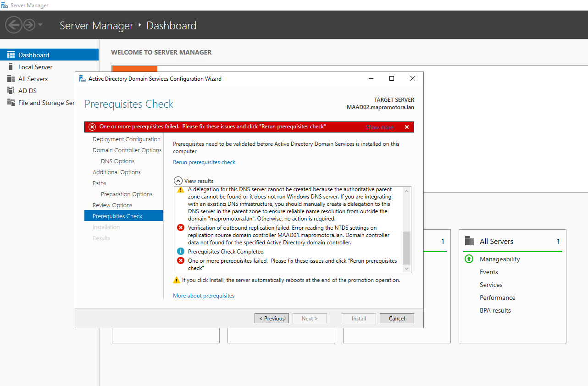Click the Server Manager title bar icon
Screen dimensions: 588x386
pos(5,5)
